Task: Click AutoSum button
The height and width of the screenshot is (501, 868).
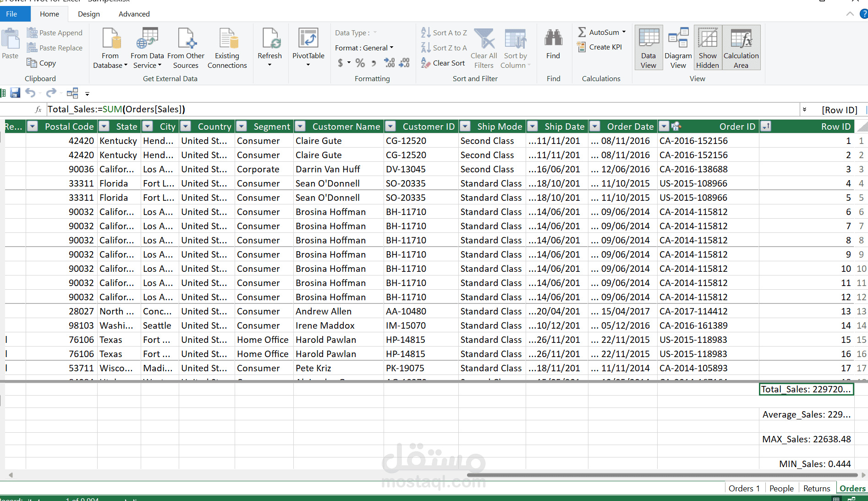Action: click(x=599, y=32)
